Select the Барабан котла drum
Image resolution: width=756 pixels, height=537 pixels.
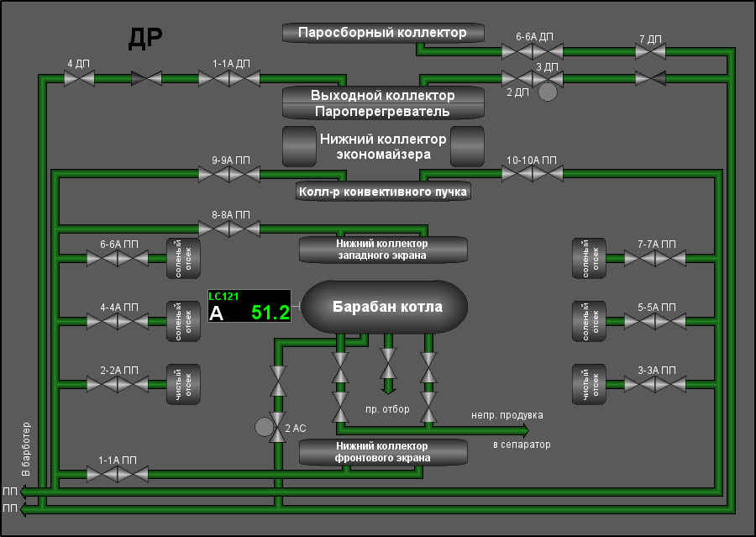coord(385,307)
